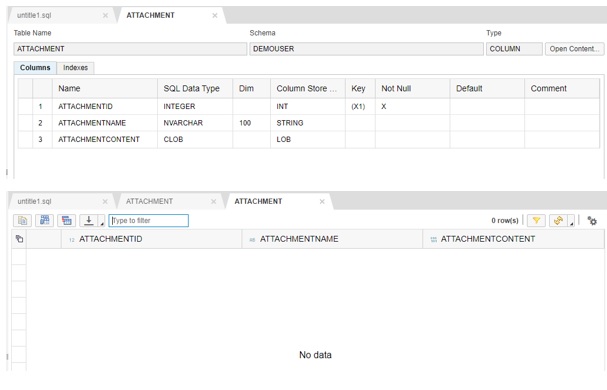The width and height of the screenshot is (607, 390).
Task: Click the refresh data icon
Action: coord(558,220)
